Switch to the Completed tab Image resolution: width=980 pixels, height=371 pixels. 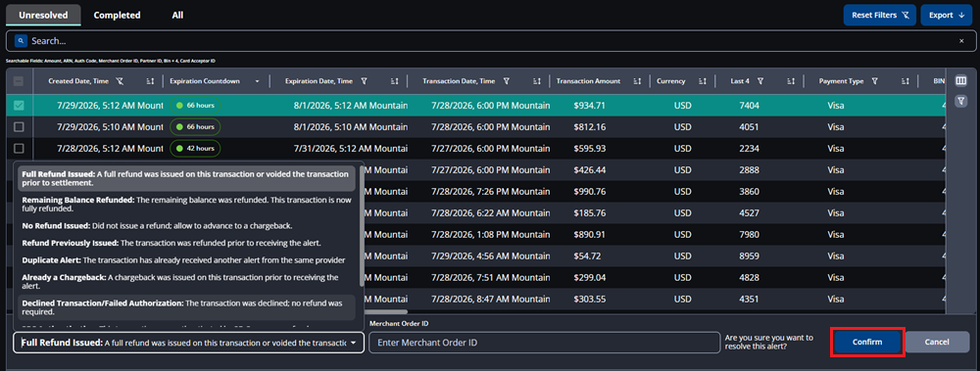coord(117,15)
